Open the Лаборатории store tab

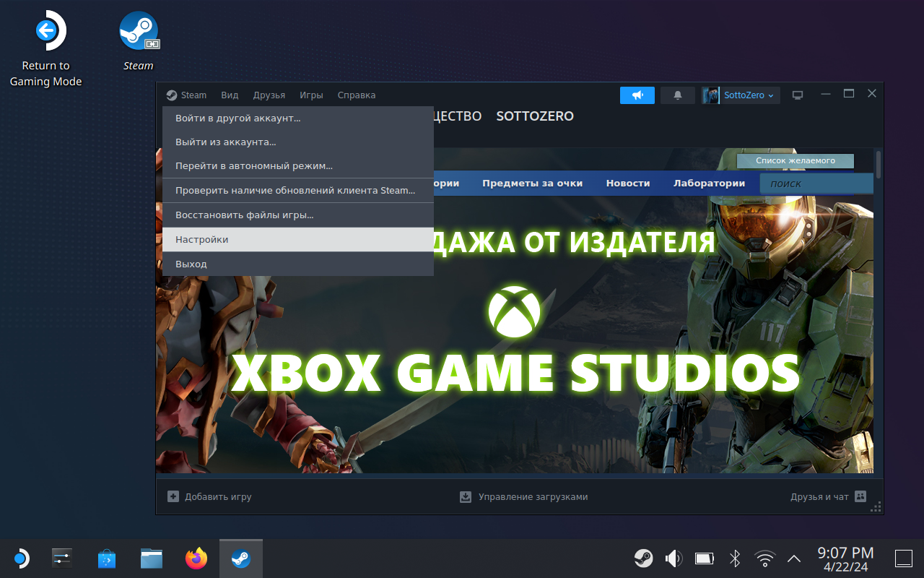point(709,183)
